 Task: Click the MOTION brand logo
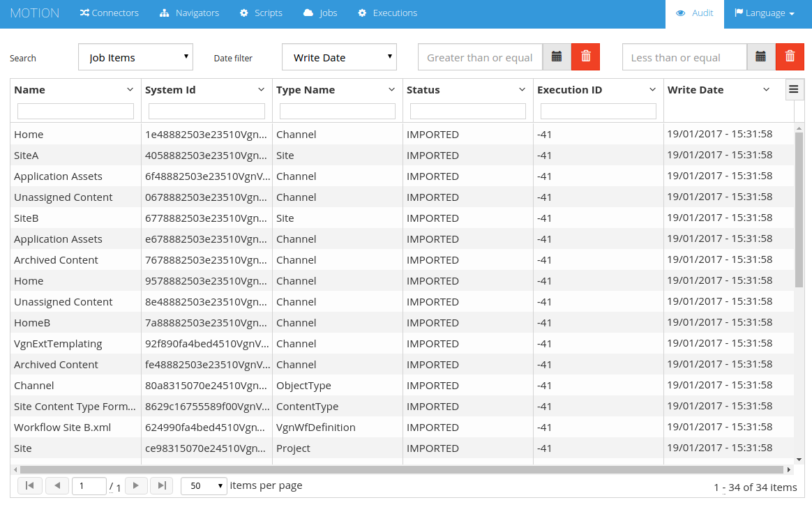pos(35,13)
